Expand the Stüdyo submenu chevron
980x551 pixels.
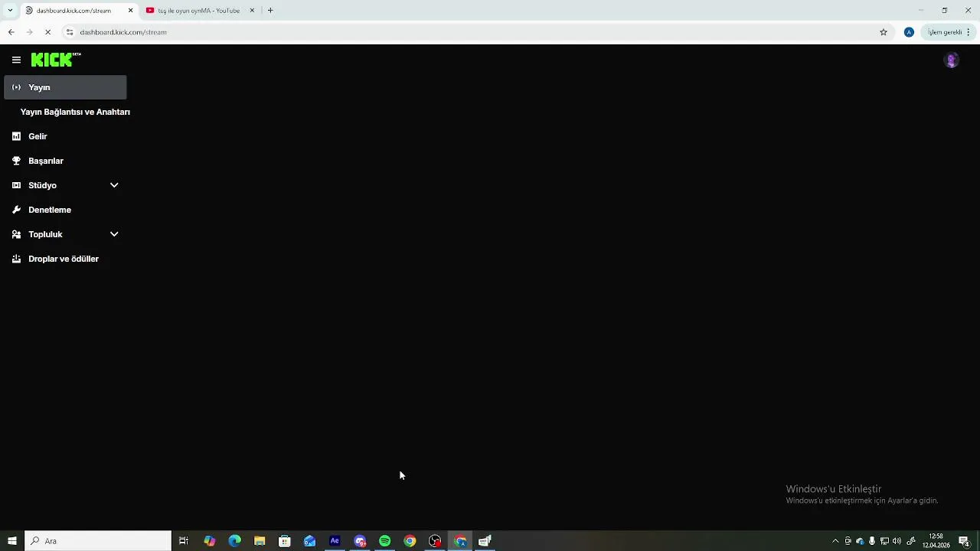114,185
